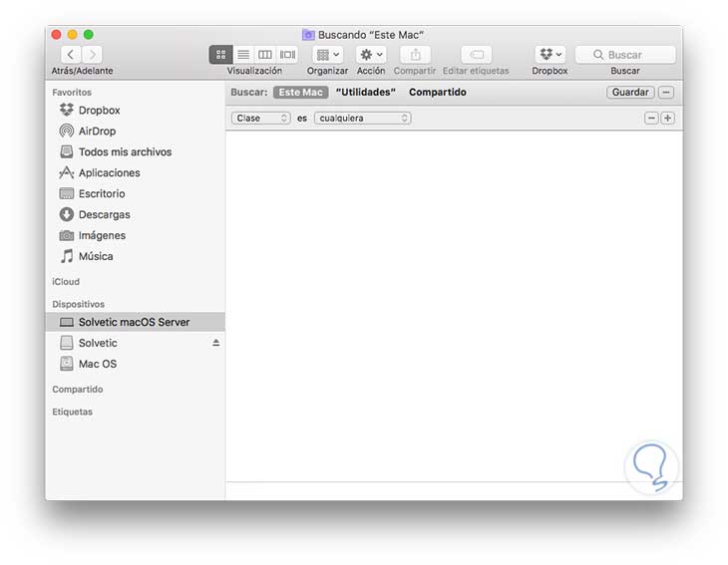
Task: Add a new search criterion row
Action: click(667, 119)
